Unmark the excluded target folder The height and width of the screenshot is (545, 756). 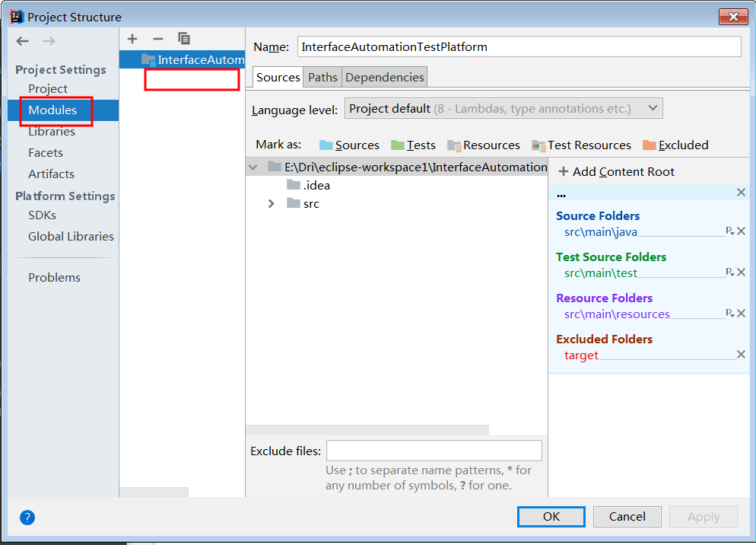[742, 354]
